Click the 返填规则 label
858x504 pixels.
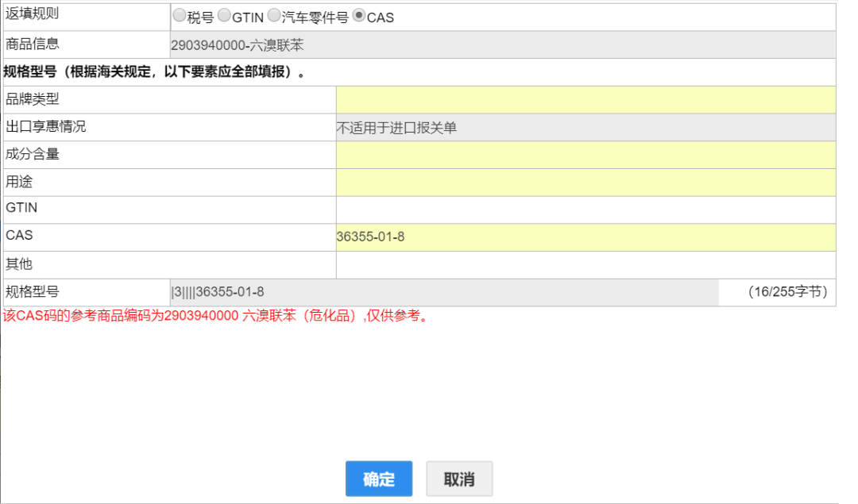pos(32,13)
